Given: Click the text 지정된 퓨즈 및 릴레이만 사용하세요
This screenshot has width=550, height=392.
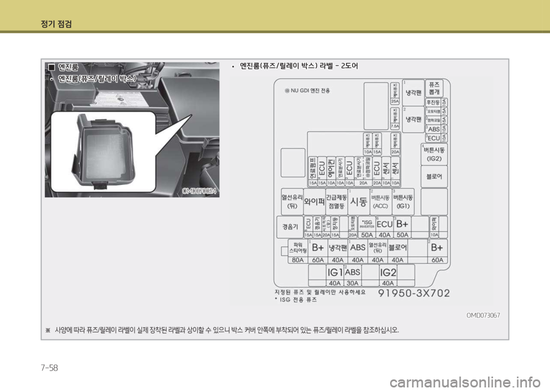Looking at the screenshot, I should click(x=320, y=292).
